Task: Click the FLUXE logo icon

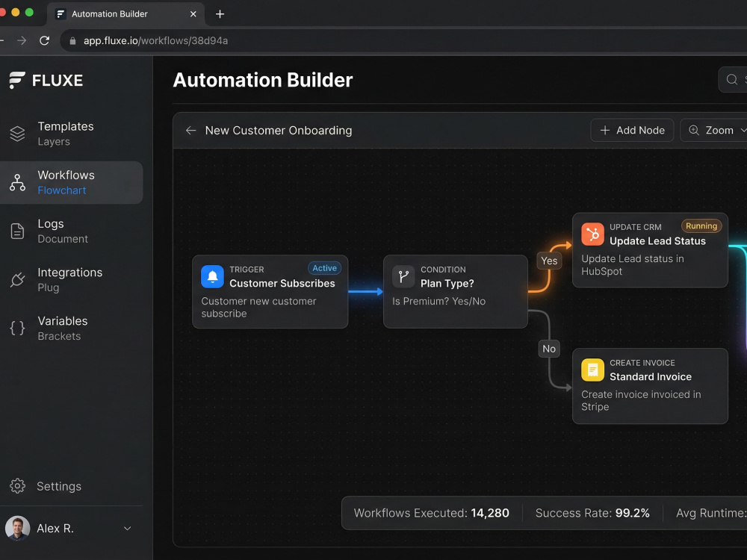Action: [x=17, y=80]
